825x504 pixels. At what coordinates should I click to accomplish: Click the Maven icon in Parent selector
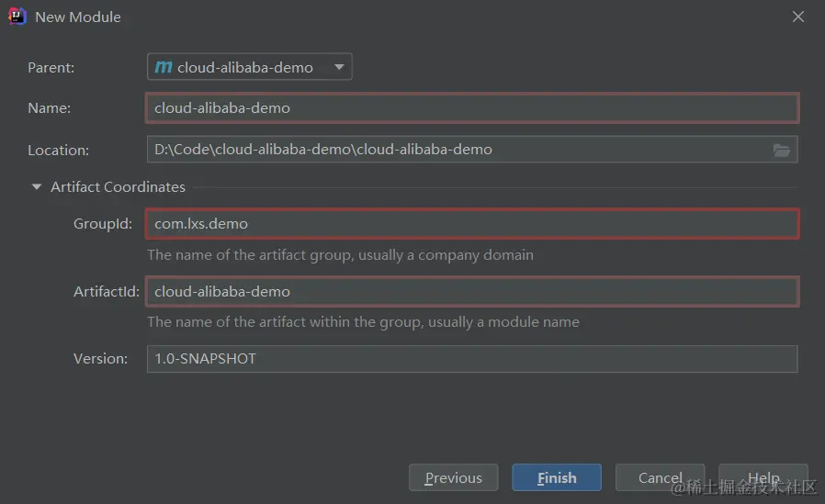coord(164,67)
